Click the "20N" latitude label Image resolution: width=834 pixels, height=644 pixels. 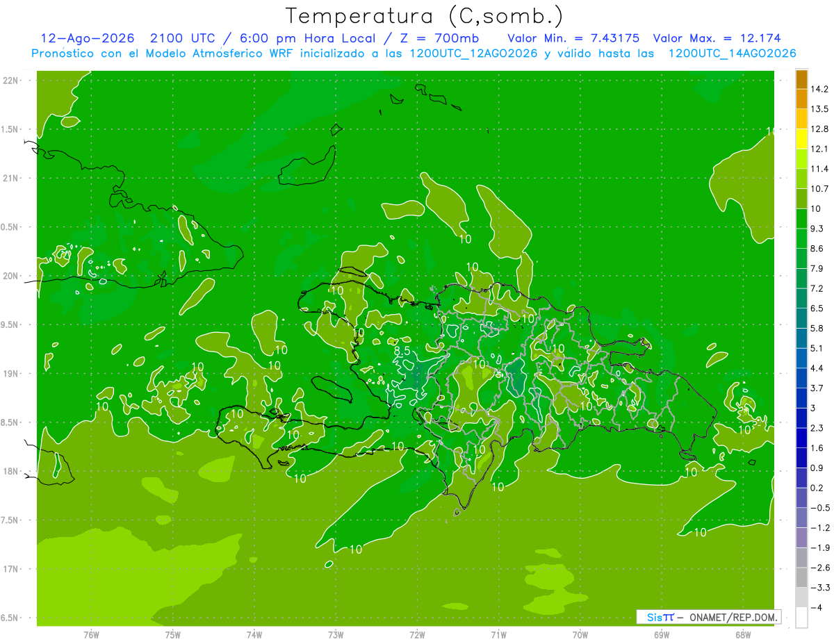click(10, 276)
